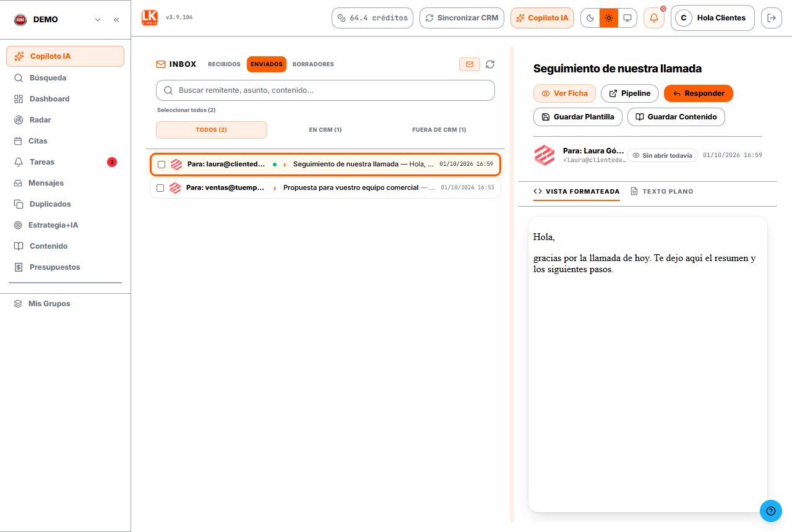Click the avatar icon in laura@ row
792x532 pixels.
(176, 165)
